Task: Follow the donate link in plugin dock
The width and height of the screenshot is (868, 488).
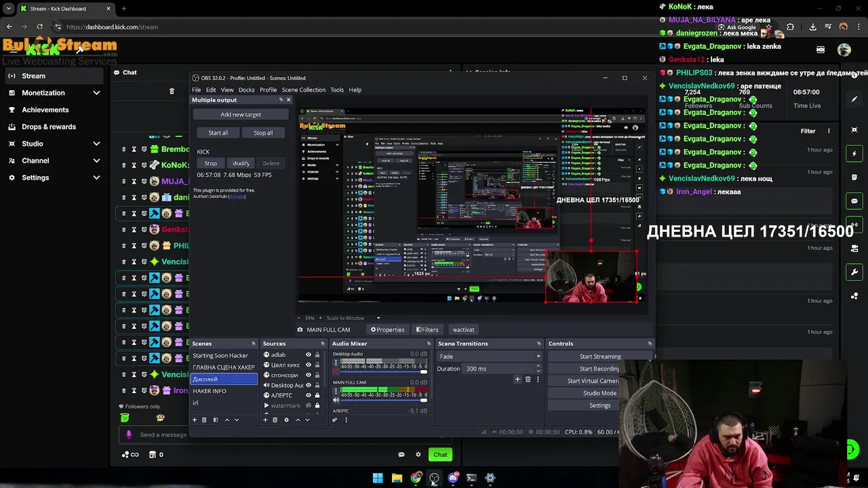Action: pyautogui.click(x=237, y=197)
